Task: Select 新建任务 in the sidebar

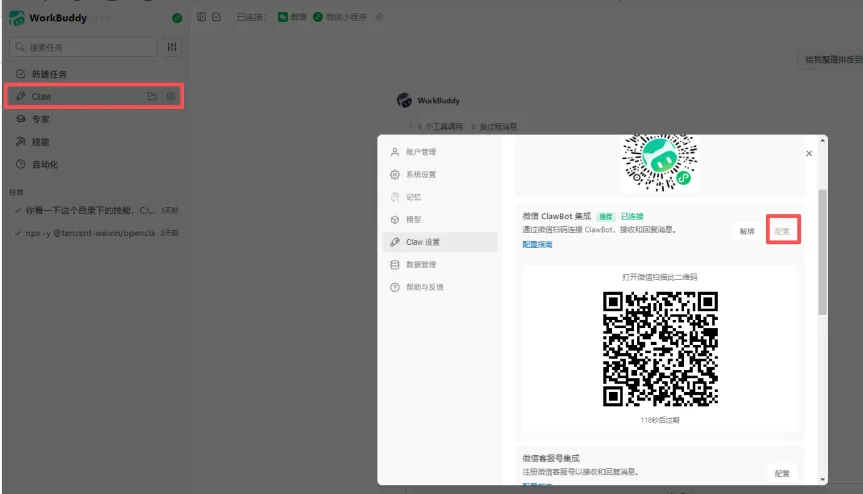Action: 94,74
